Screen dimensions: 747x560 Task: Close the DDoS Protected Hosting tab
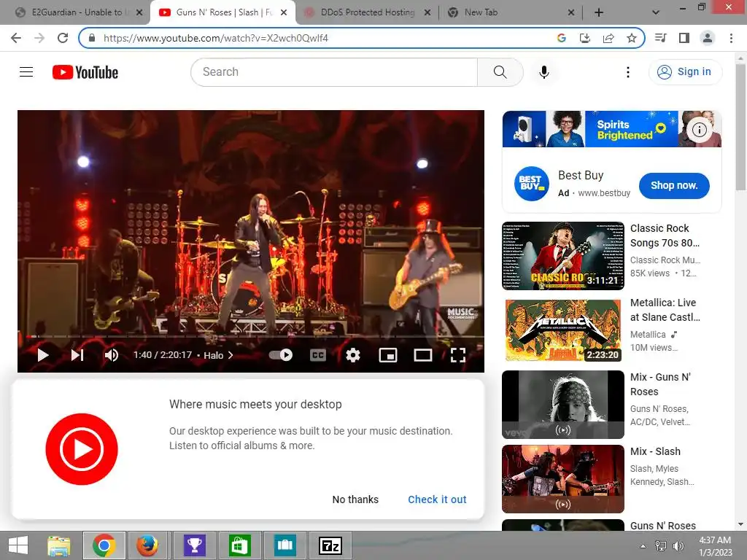[x=427, y=12]
